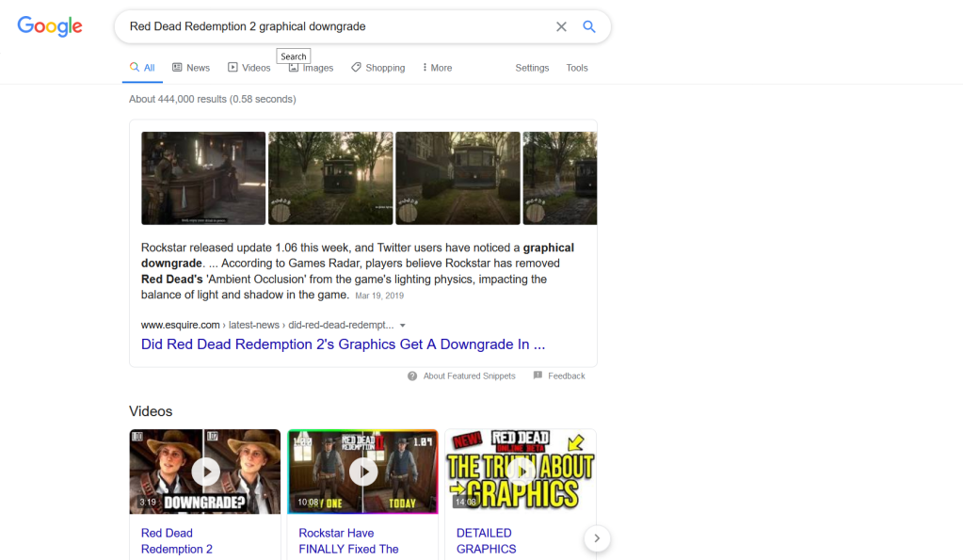The image size is (963, 560).
Task: Click the Feedback flag icon
Action: coord(538,376)
